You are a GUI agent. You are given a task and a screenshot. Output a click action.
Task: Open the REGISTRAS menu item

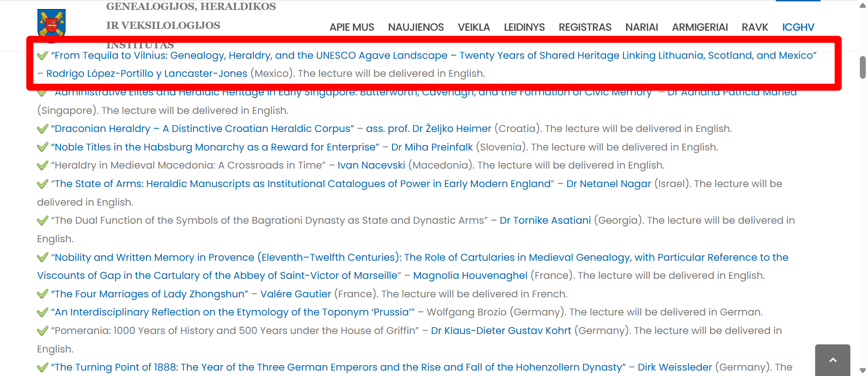(x=585, y=27)
